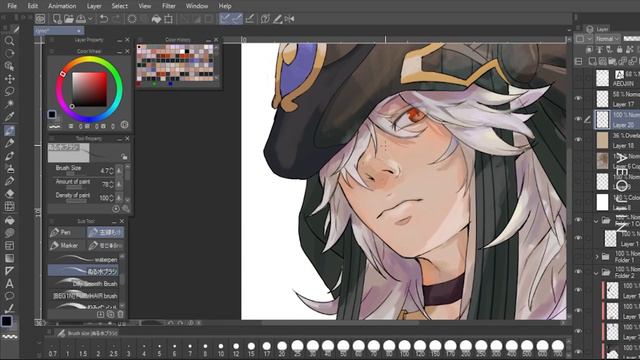Toggle the third snap icon in command bar
Image resolution: width=640 pixels, height=360 pixels.
[250, 19]
